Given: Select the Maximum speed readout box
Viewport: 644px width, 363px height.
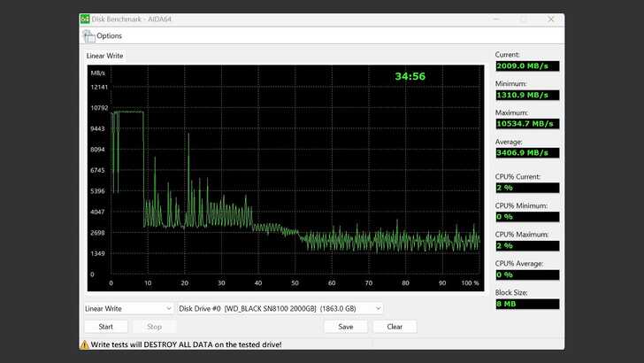Looking at the screenshot, I should (527, 123).
